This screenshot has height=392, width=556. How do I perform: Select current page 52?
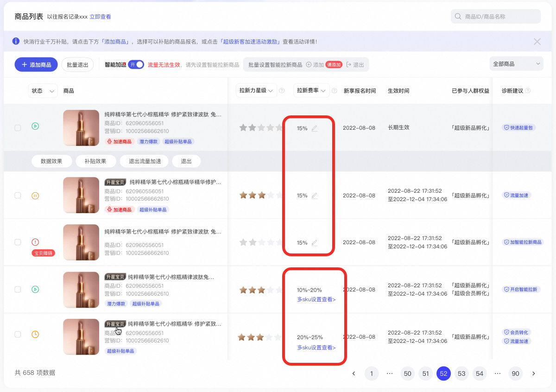coord(443,373)
